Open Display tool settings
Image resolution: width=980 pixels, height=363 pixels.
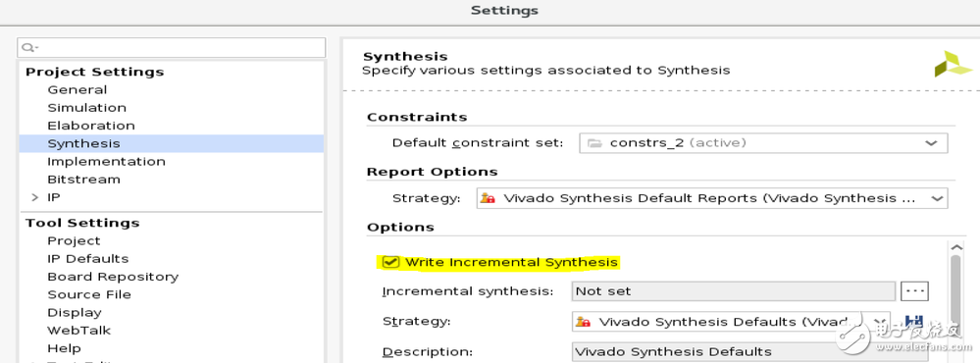(x=75, y=312)
